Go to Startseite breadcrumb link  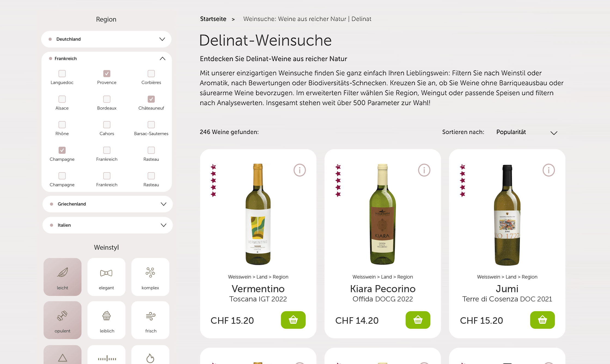tap(213, 19)
